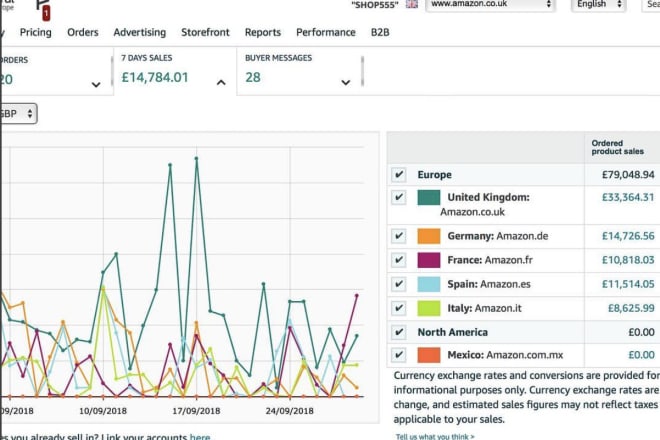
Task: Click the UK flag icon beside SHOP555
Action: pos(412,4)
